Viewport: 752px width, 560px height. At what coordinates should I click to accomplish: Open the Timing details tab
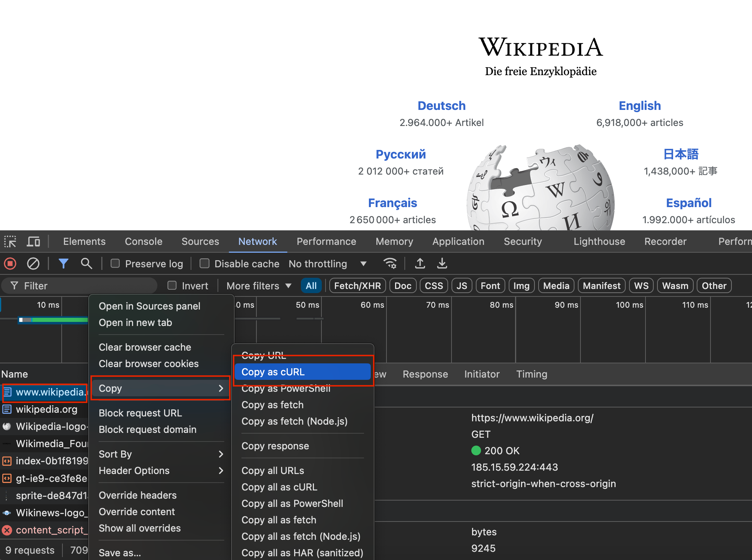[531, 374]
